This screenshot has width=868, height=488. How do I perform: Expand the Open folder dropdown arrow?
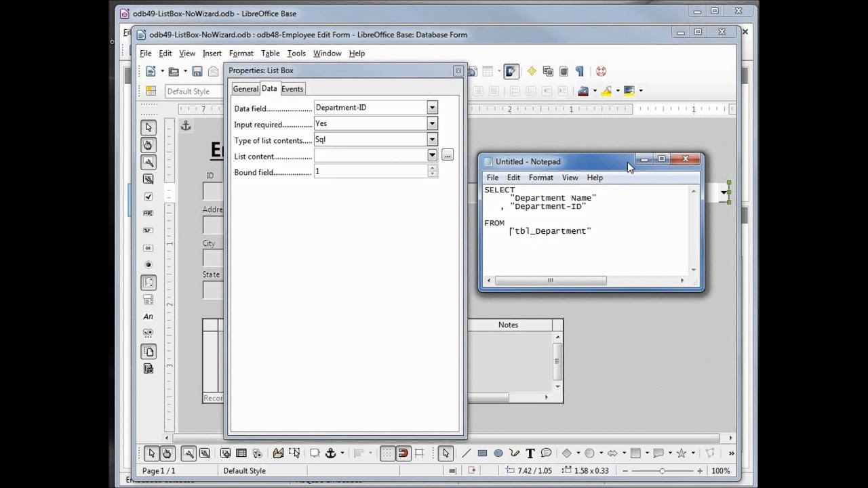point(185,71)
